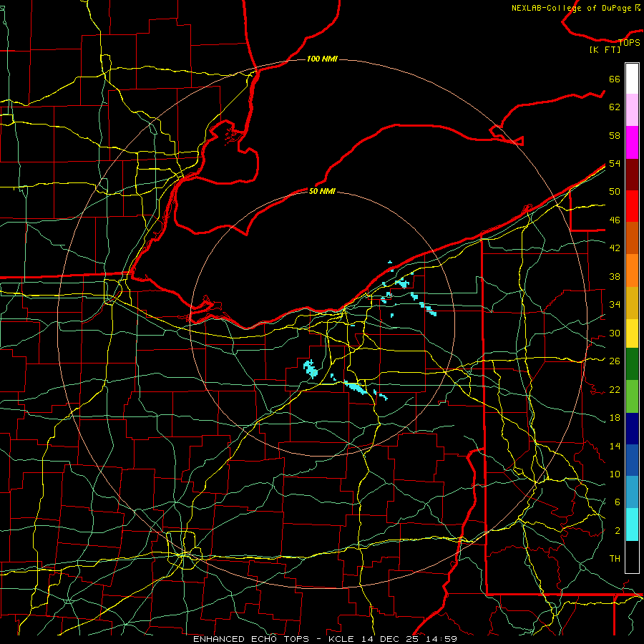
Task: Click the 46 legend value
Action: pos(615,220)
